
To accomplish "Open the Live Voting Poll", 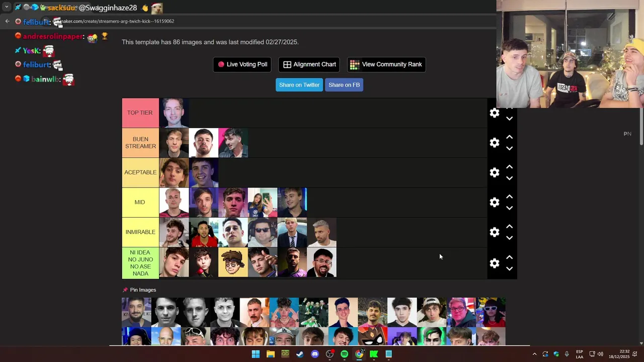I will [242, 64].
